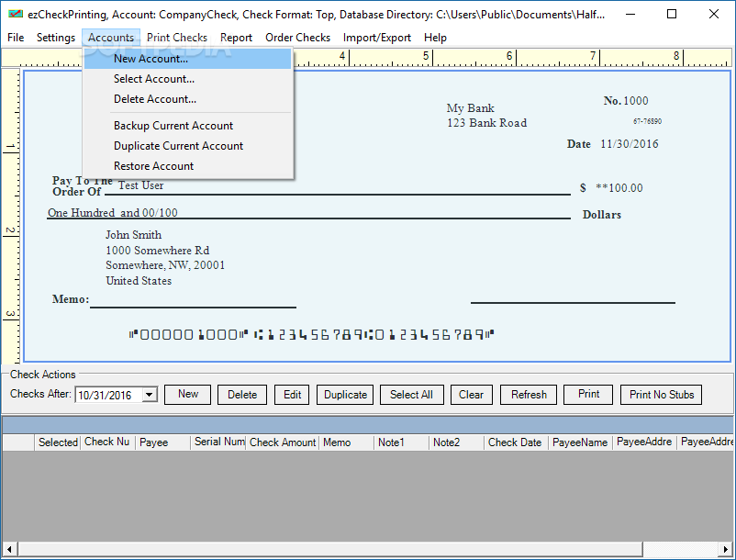Select Restore Account entry
736x560 pixels.
pyautogui.click(x=188, y=166)
